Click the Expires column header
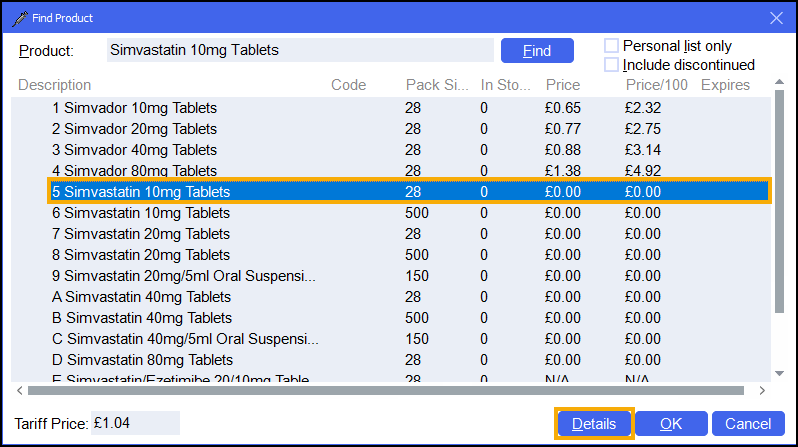The image size is (798, 447). (725, 85)
